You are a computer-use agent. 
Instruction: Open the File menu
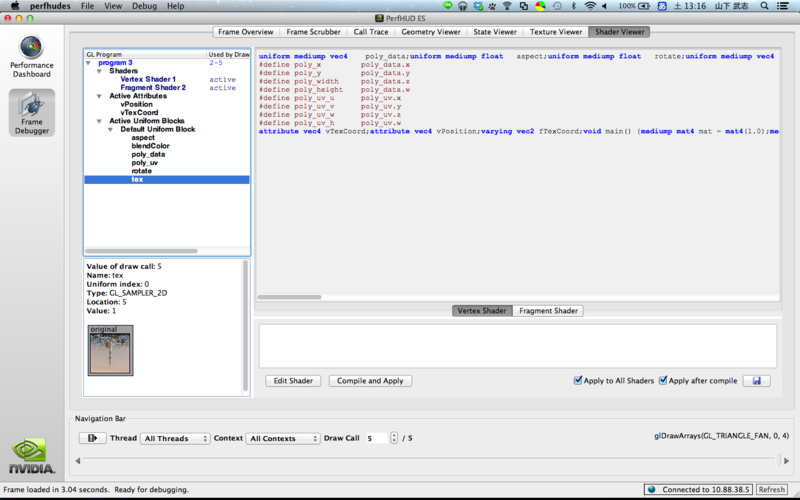pos(87,6)
